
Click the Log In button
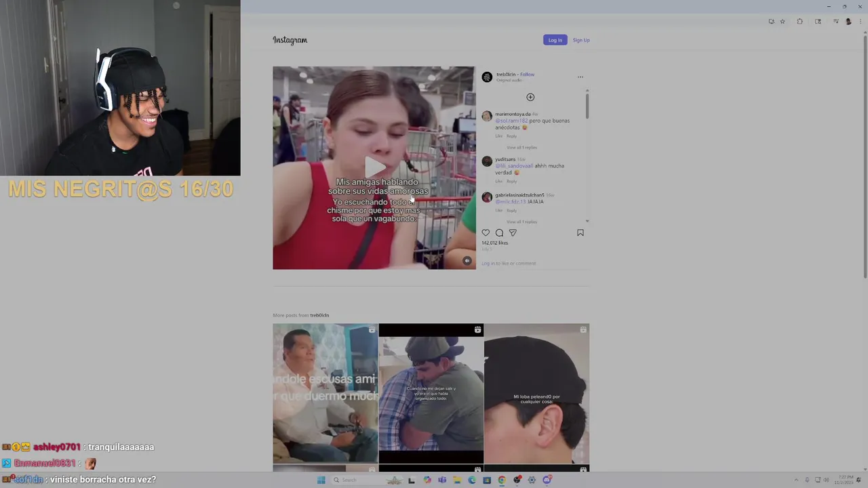pos(555,40)
